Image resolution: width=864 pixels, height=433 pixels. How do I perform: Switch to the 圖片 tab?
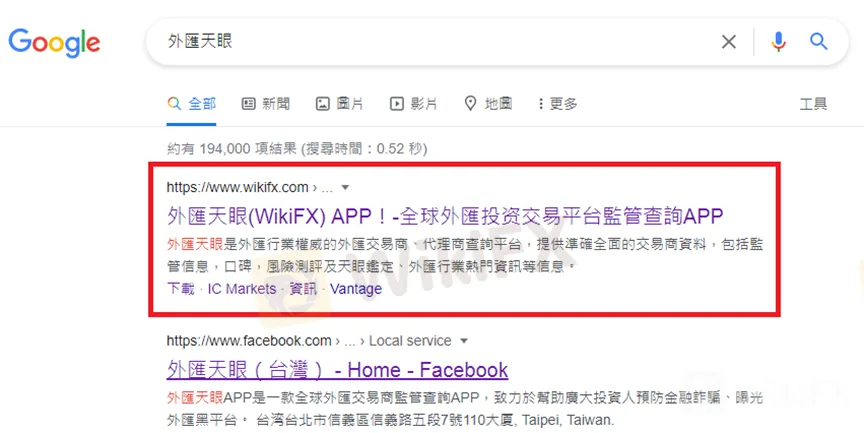coord(339,104)
